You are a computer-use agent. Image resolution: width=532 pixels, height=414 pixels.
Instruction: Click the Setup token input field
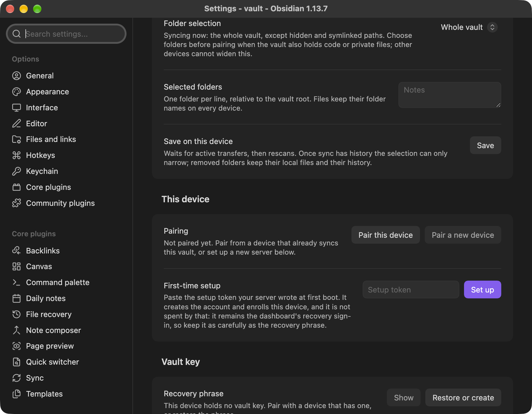[411, 290]
